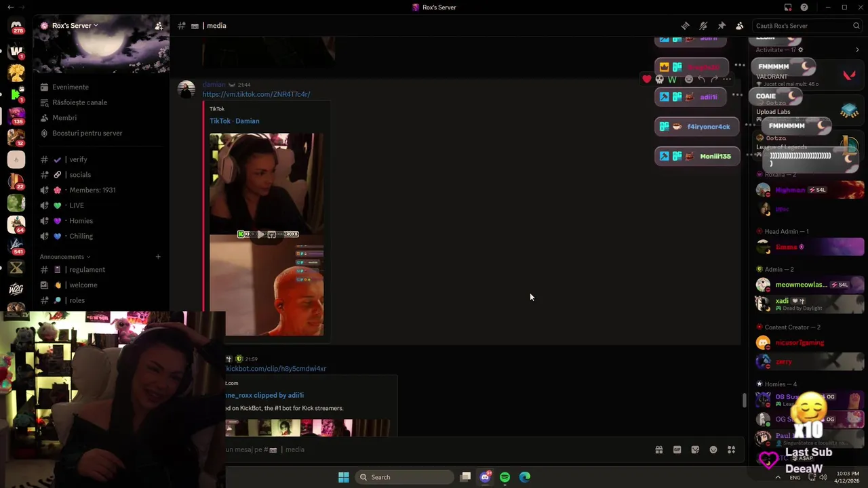
Task: Click the invite people icon beside Rox's Server
Action: [x=158, y=26]
